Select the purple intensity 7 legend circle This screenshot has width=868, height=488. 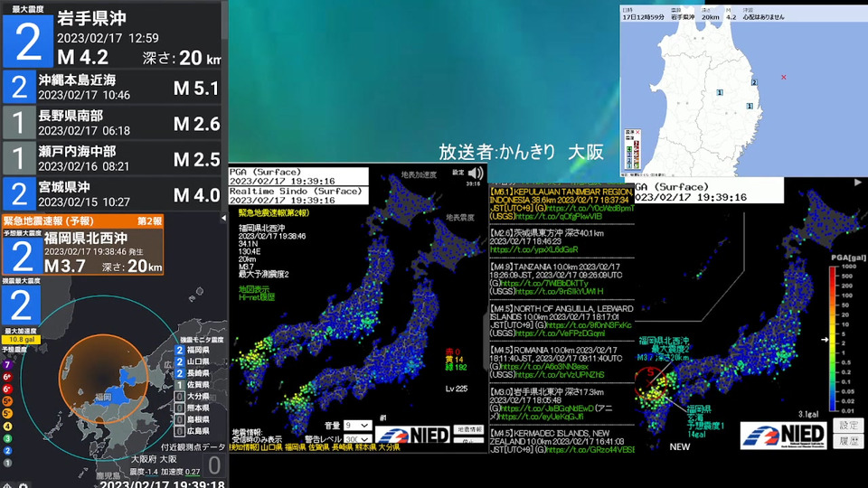(x=8, y=365)
